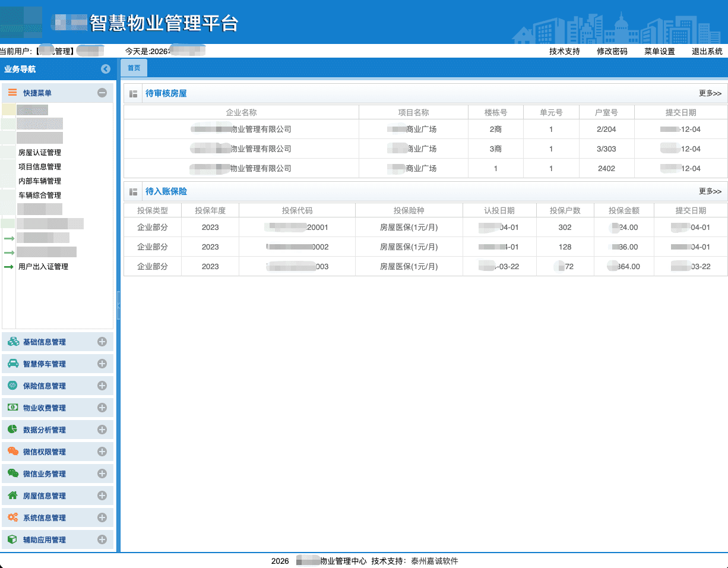Click 退出系统 to log out
The height and width of the screenshot is (568, 728).
point(707,52)
